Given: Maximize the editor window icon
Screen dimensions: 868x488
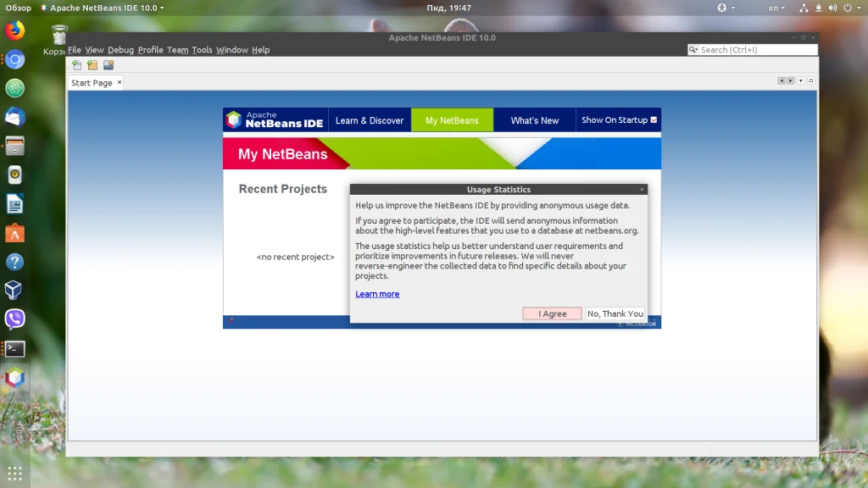Looking at the screenshot, I should pos(811,80).
